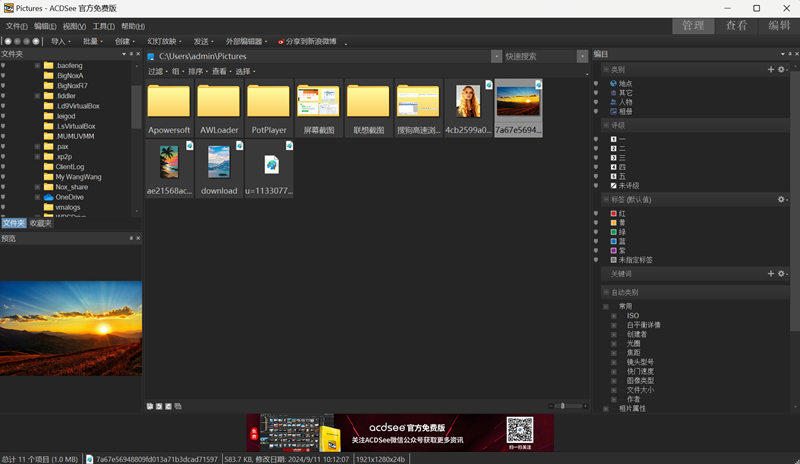
Task: Select the 红 red label swatch
Action: [x=613, y=213]
